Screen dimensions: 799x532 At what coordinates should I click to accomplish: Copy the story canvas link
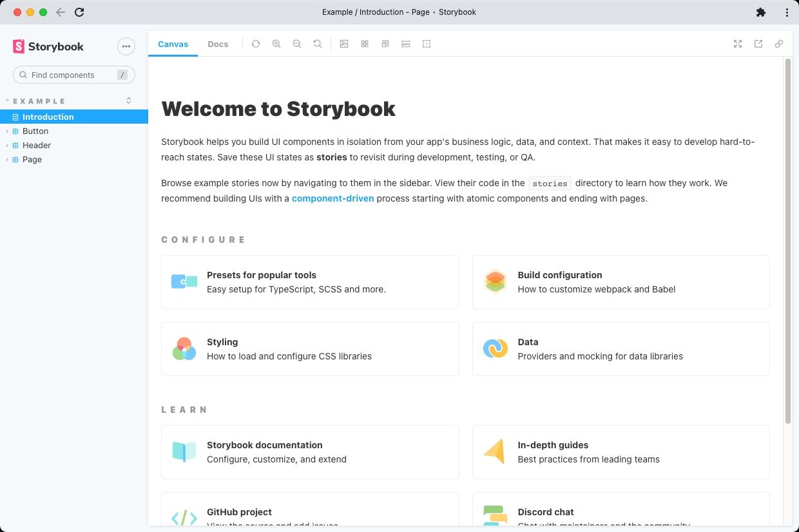(778, 44)
